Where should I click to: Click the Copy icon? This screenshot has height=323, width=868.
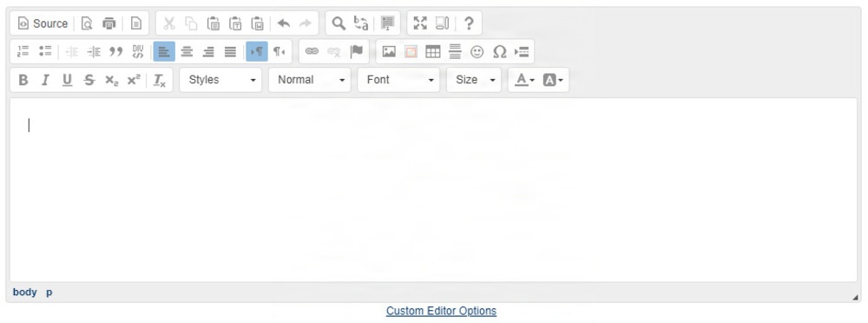coord(191,23)
